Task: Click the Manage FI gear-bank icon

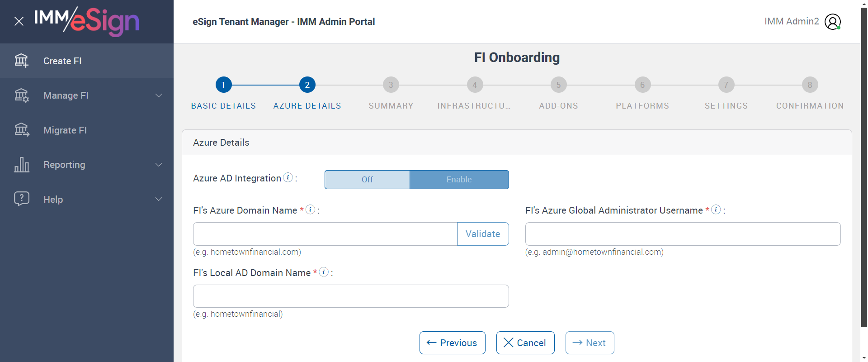Action: point(21,95)
